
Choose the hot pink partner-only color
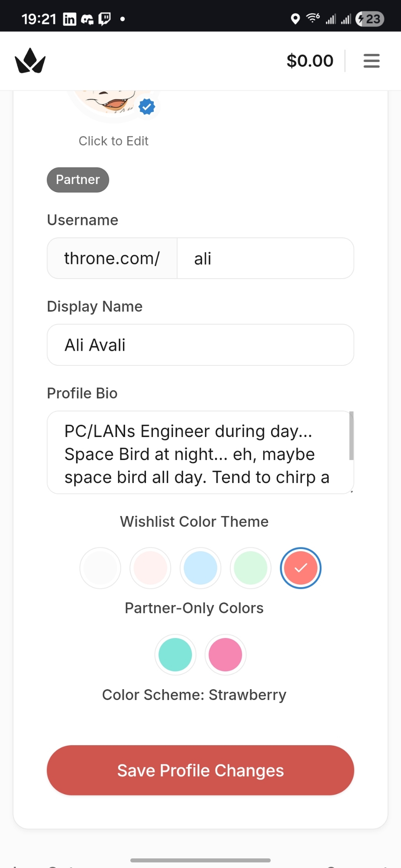[x=225, y=655]
